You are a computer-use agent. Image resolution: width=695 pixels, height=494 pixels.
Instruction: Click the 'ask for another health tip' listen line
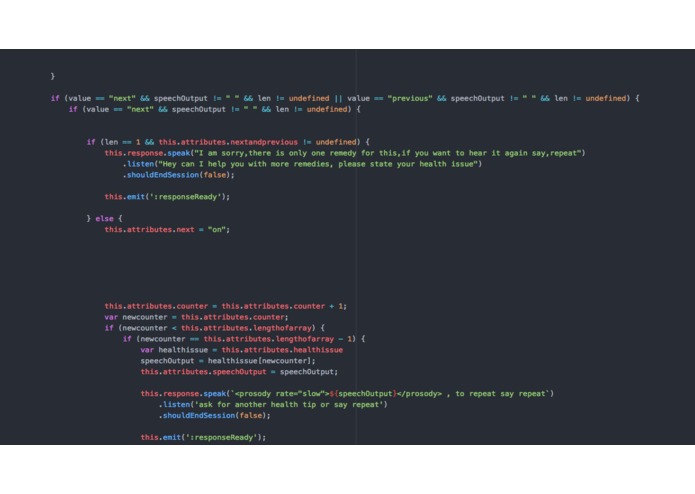tap(273, 405)
